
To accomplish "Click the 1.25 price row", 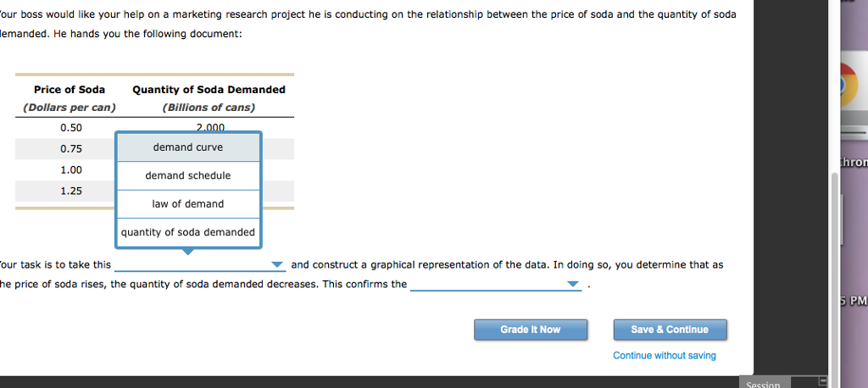I will point(71,191).
